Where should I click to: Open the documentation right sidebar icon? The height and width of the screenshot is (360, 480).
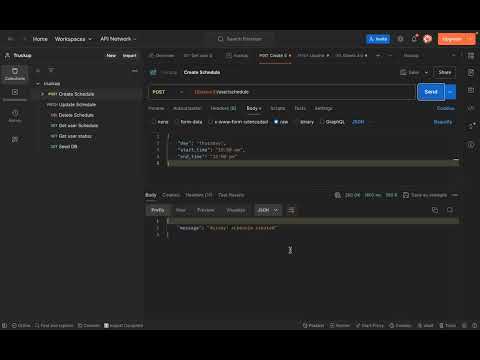pyautogui.click(x=471, y=72)
